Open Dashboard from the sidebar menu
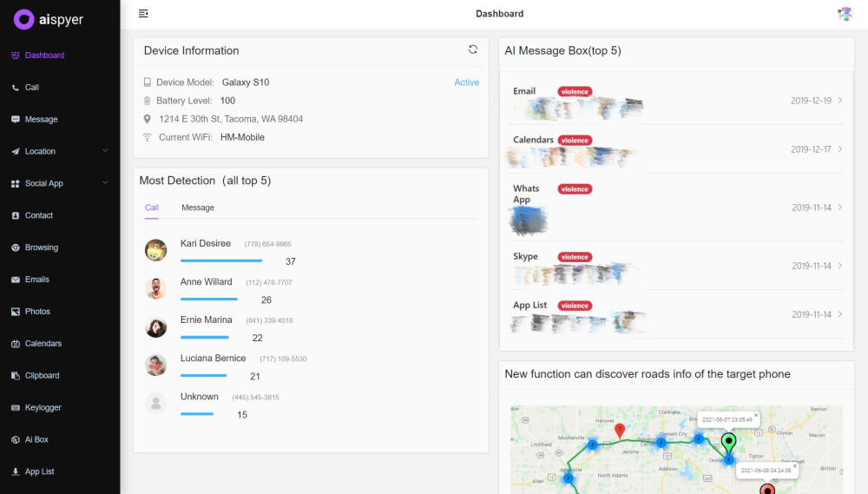The height and width of the screenshot is (494, 868). [x=44, y=56]
